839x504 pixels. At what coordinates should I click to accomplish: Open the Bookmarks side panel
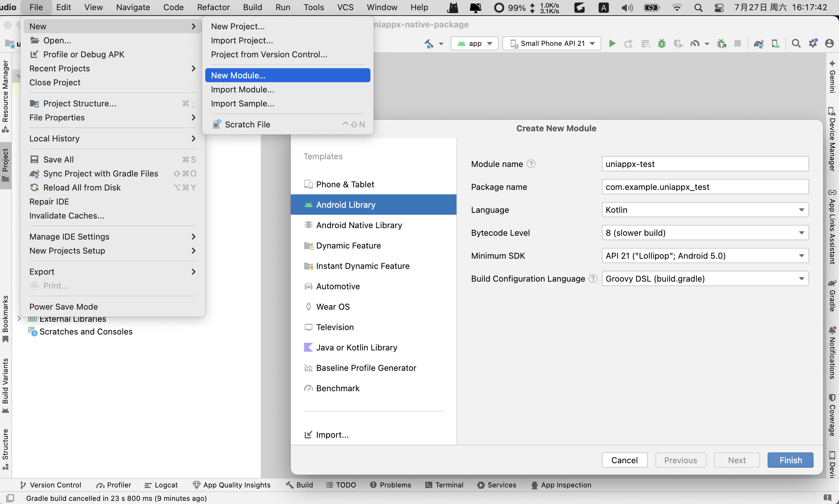tap(5, 319)
